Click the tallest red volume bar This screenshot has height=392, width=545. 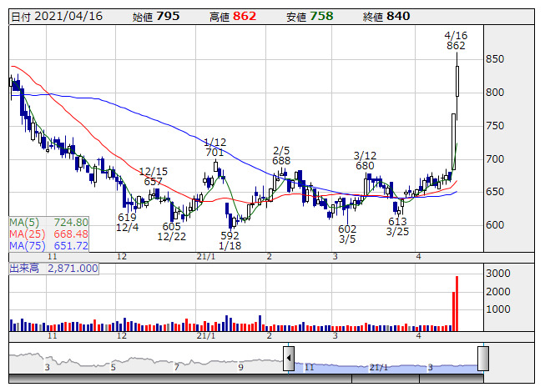pyautogui.click(x=457, y=303)
